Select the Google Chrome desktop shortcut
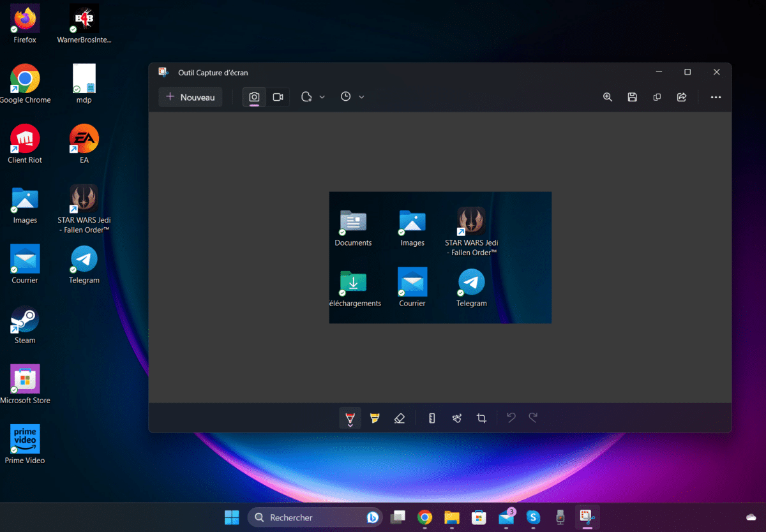The height and width of the screenshot is (532, 766). 25,84
